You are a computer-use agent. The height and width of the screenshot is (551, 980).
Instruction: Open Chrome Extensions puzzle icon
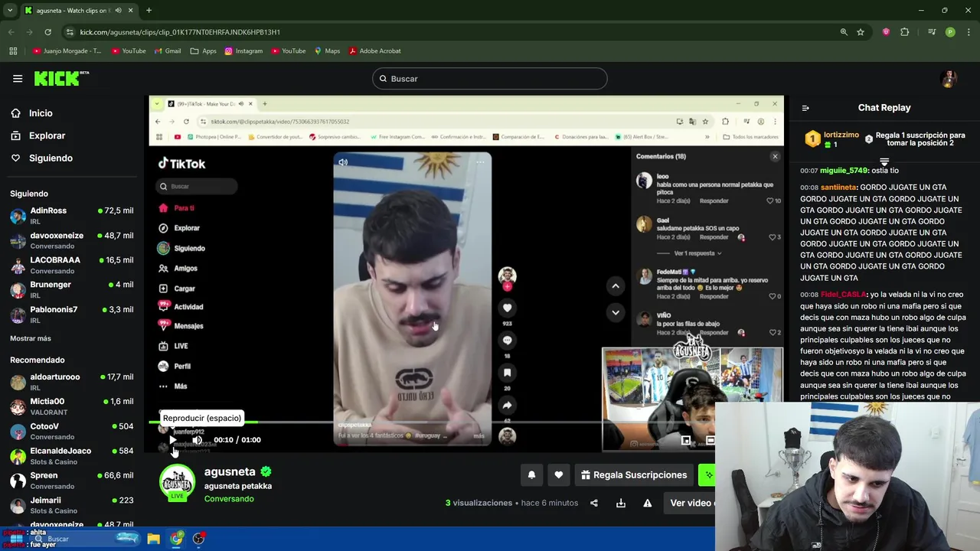pos(905,32)
